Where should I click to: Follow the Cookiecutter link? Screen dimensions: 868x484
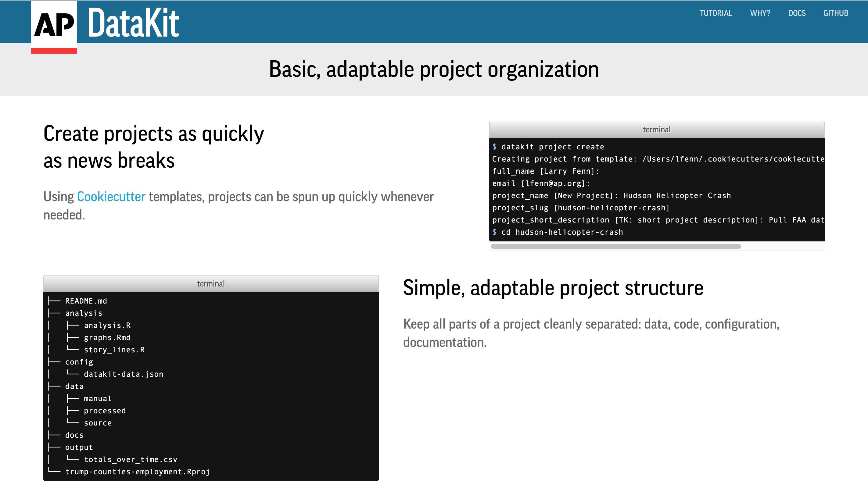[x=111, y=196]
